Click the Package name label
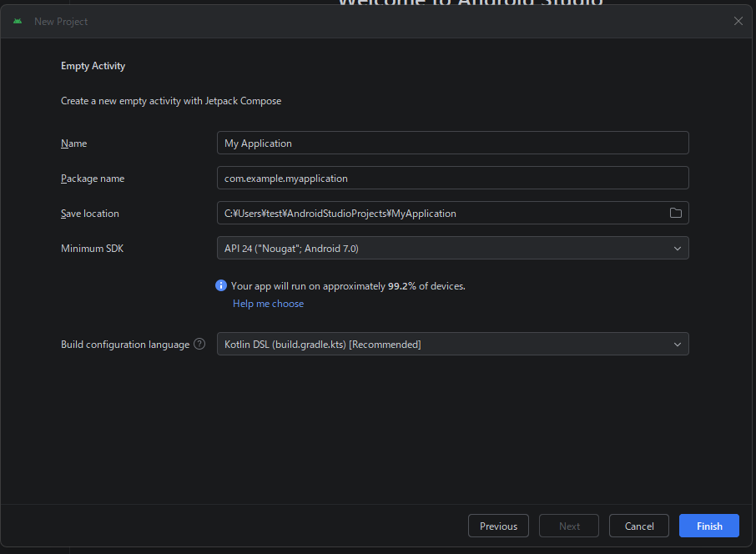The width and height of the screenshot is (756, 554). 93,179
